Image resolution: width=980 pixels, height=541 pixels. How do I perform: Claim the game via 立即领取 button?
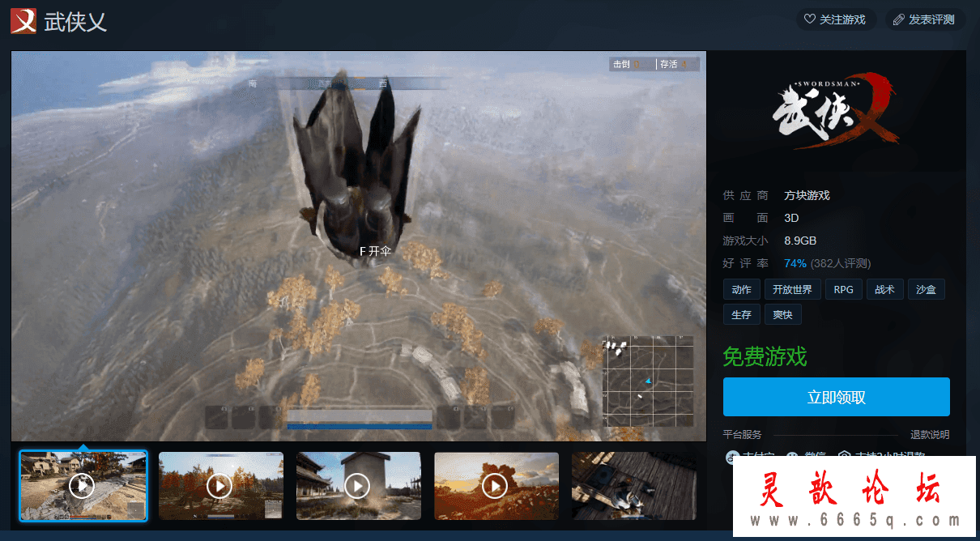[836, 397]
